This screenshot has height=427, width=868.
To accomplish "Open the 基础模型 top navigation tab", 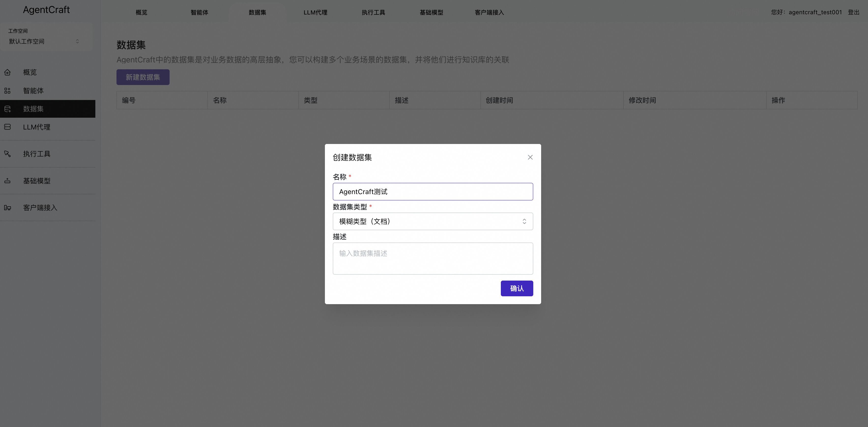I will (431, 13).
